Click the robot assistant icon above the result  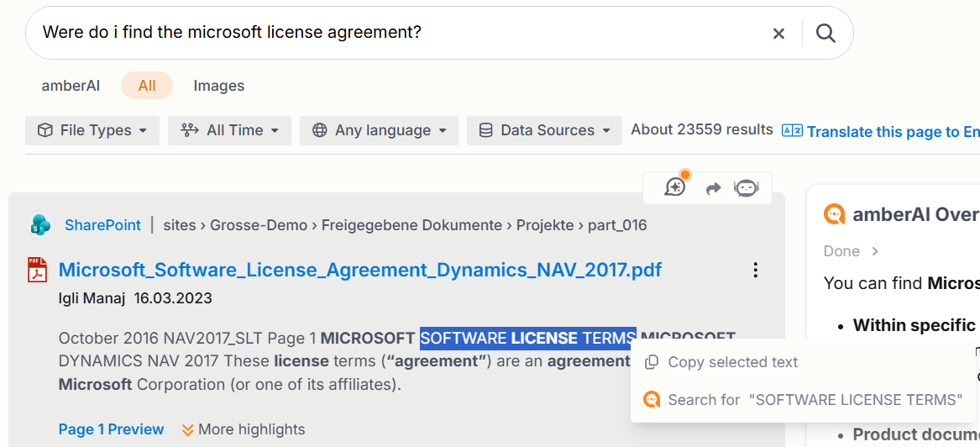(747, 187)
